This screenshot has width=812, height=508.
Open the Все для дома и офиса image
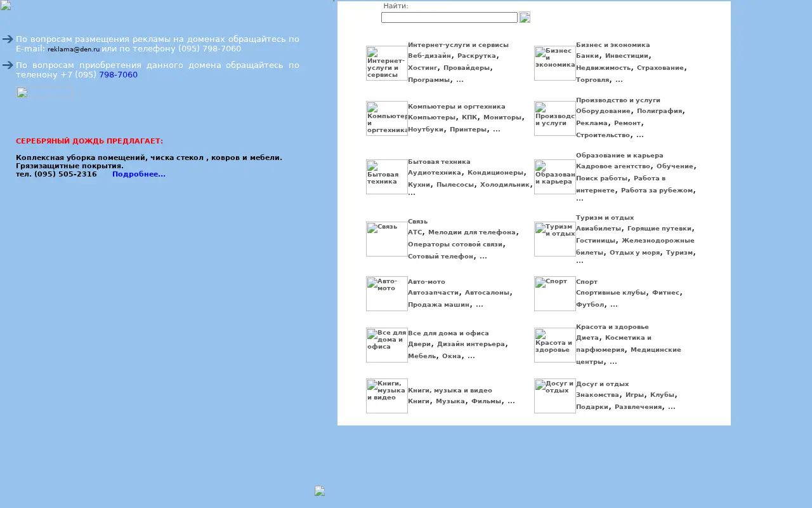pos(387,345)
